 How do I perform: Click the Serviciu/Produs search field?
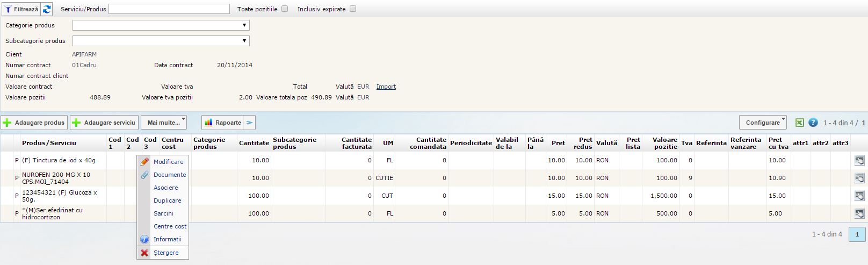169,9
